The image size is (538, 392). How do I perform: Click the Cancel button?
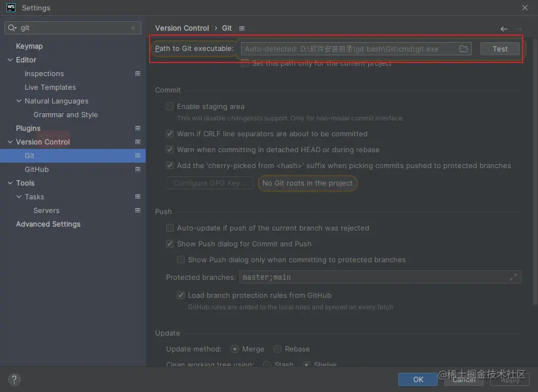coord(464,379)
